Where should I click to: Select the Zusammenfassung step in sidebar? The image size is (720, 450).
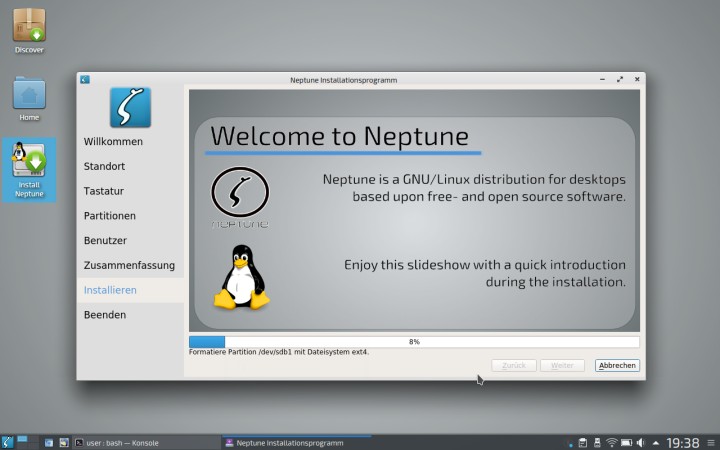click(x=129, y=265)
